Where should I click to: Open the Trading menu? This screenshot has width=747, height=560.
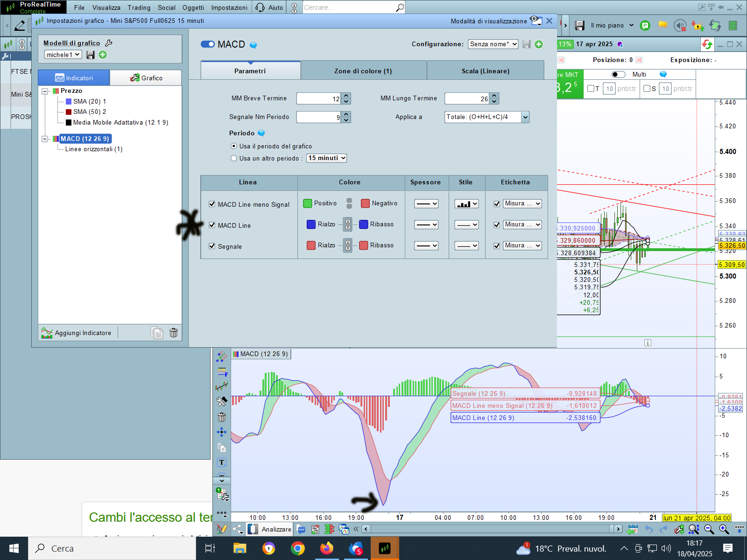139,7
